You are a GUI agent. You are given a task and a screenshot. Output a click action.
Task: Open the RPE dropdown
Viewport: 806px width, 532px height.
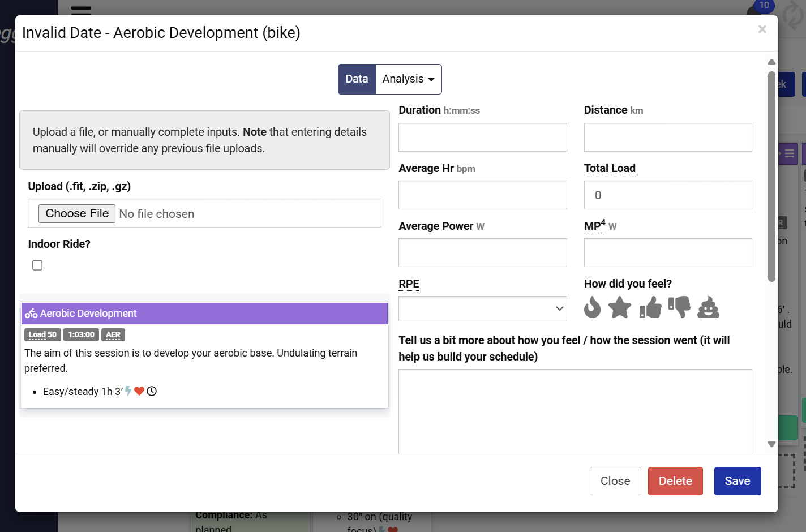tap(483, 309)
